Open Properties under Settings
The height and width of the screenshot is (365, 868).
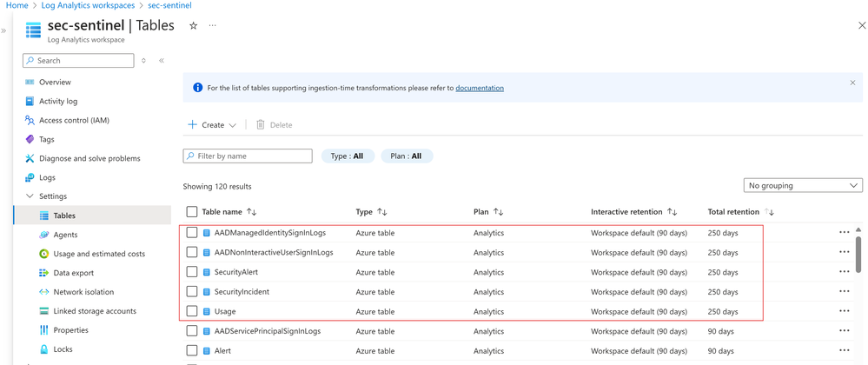coord(71,330)
